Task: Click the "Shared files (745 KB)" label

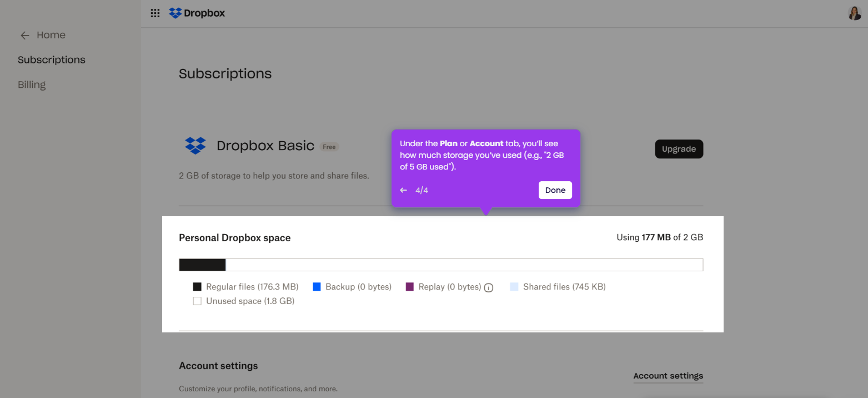Action: pos(564,287)
